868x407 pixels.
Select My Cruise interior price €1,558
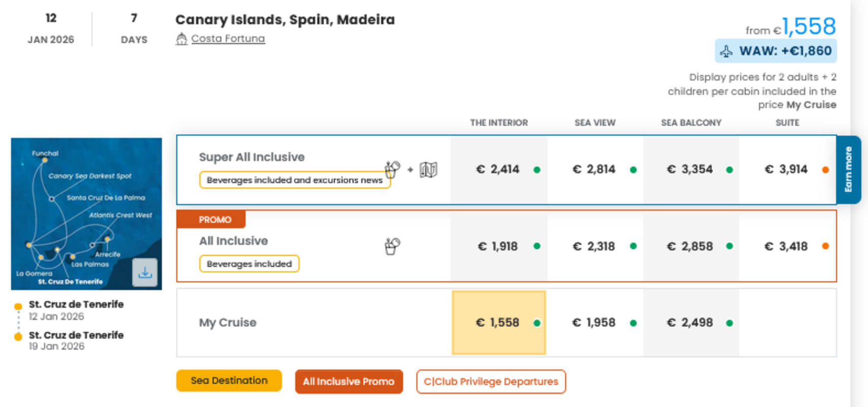[x=498, y=323]
